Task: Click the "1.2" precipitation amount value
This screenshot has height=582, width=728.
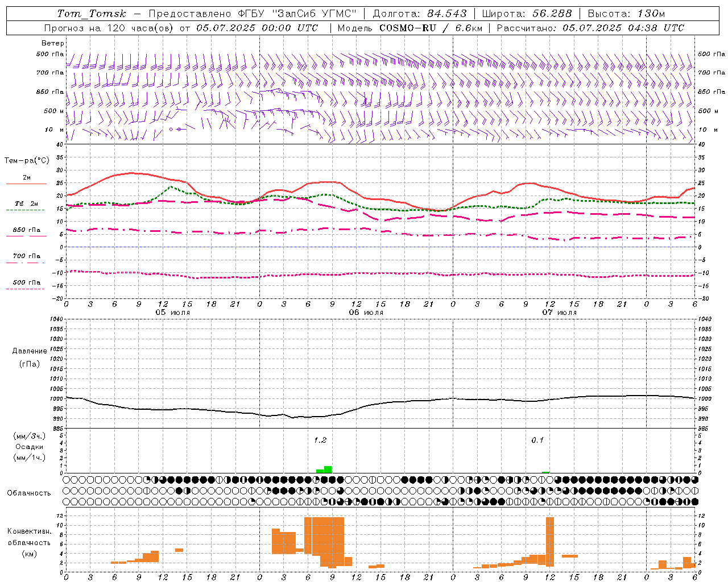Action: point(320,440)
